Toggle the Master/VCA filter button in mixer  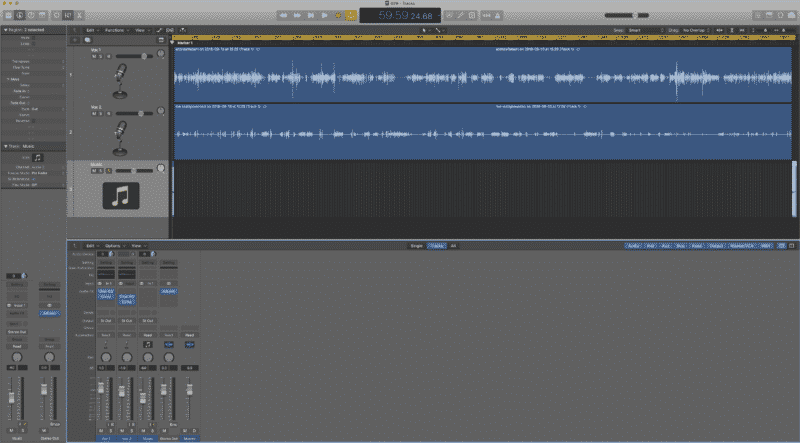[741, 246]
